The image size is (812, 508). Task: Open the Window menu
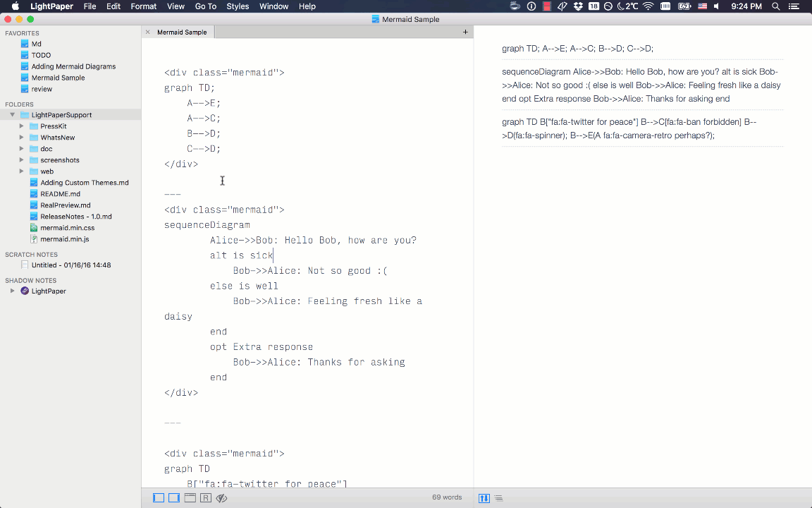click(274, 6)
